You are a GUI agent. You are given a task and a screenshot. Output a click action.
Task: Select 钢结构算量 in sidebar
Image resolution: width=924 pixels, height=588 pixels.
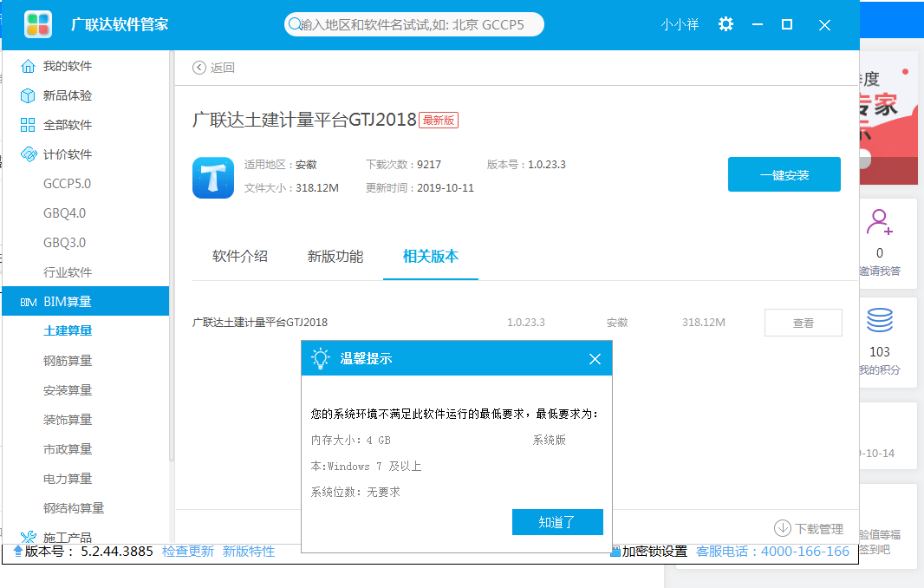coord(73,508)
